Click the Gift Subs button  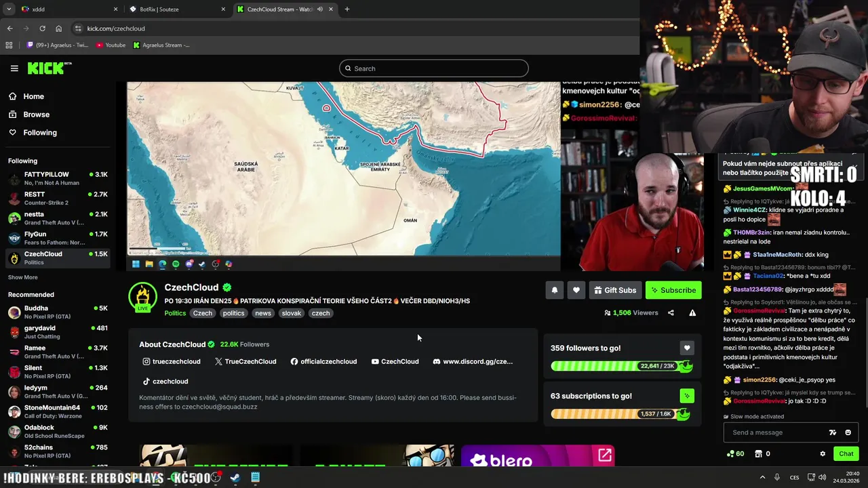coord(615,290)
